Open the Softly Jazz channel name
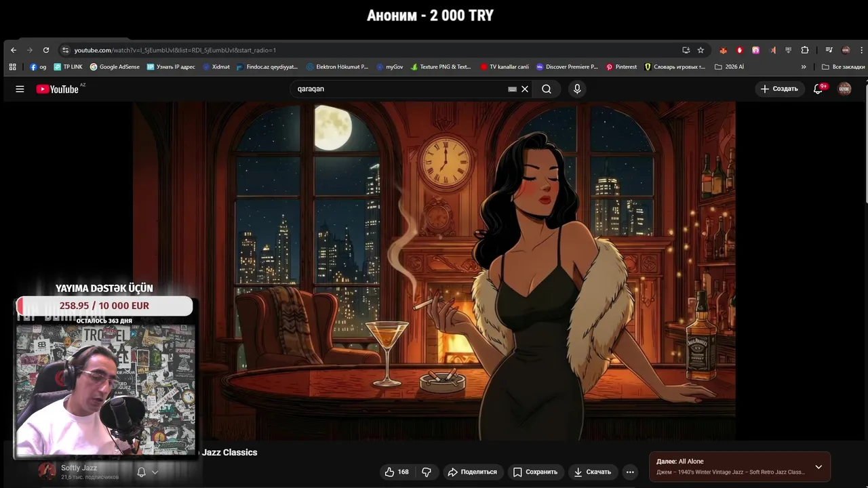The image size is (868, 488). click(79, 468)
